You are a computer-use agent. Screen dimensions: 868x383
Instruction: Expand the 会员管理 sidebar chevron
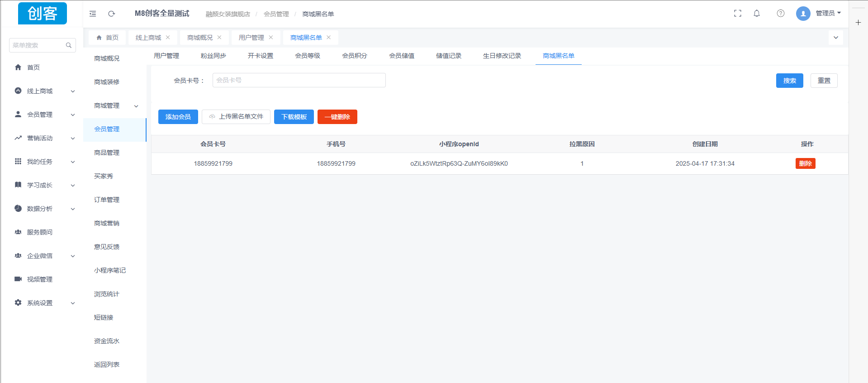[x=73, y=115]
